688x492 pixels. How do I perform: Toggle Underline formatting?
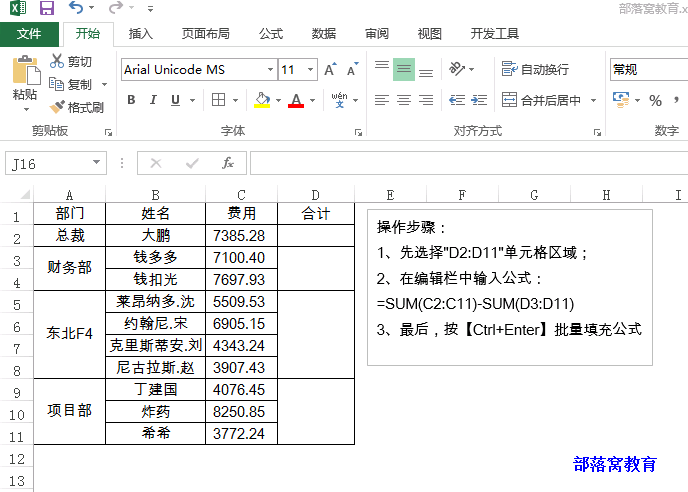176,100
